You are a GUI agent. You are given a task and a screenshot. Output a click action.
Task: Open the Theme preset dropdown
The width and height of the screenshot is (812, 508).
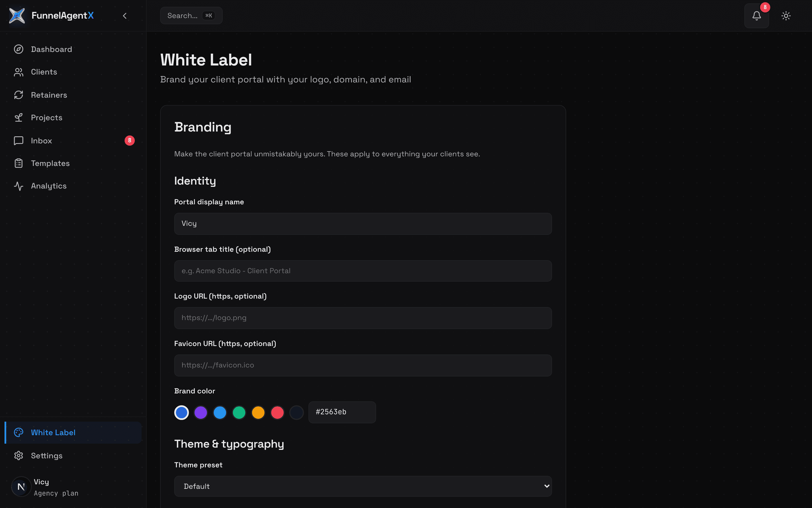point(363,486)
